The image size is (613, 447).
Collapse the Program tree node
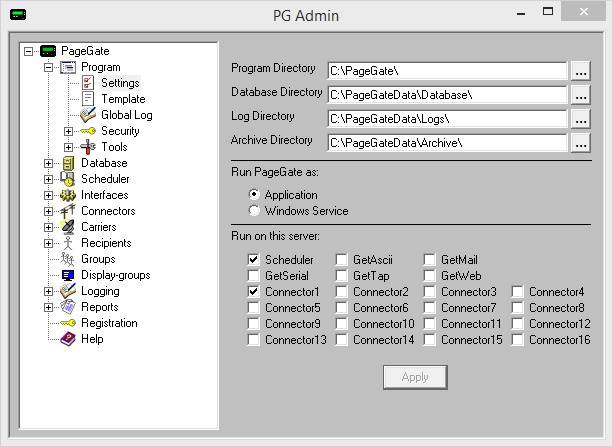(48, 67)
